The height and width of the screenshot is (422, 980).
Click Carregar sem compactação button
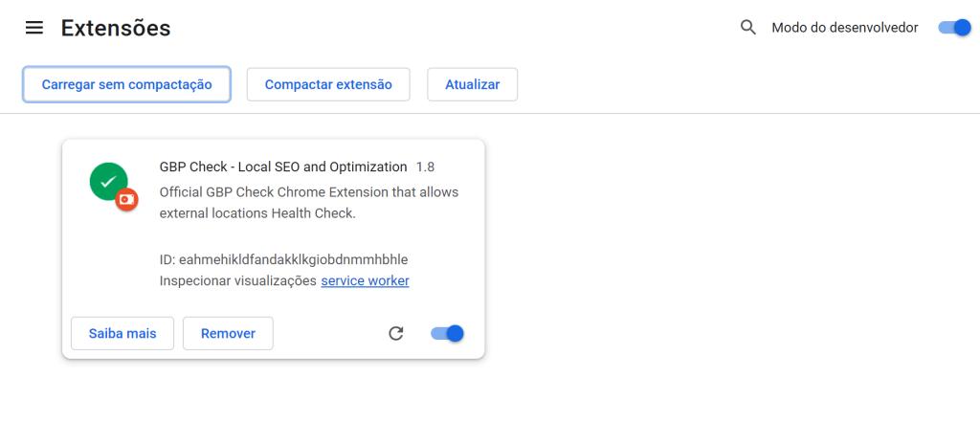pyautogui.click(x=127, y=84)
